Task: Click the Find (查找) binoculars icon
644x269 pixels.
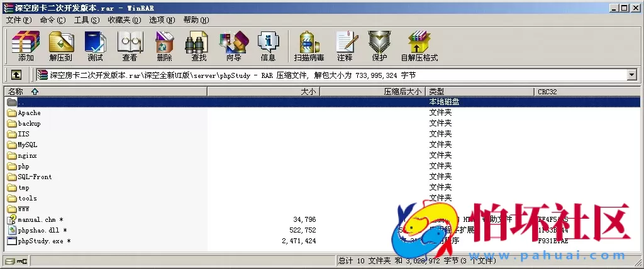Action: pyautogui.click(x=198, y=46)
